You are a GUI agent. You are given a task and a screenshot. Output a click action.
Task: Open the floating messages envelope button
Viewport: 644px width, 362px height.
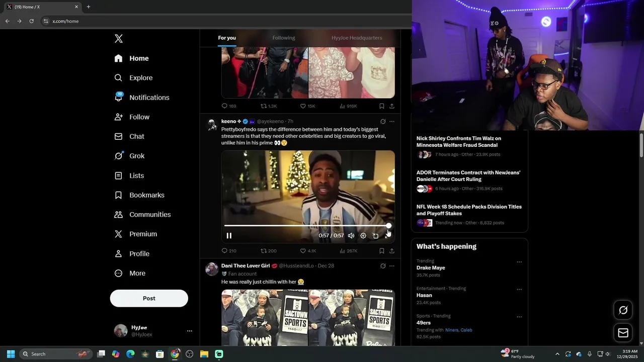(x=623, y=333)
